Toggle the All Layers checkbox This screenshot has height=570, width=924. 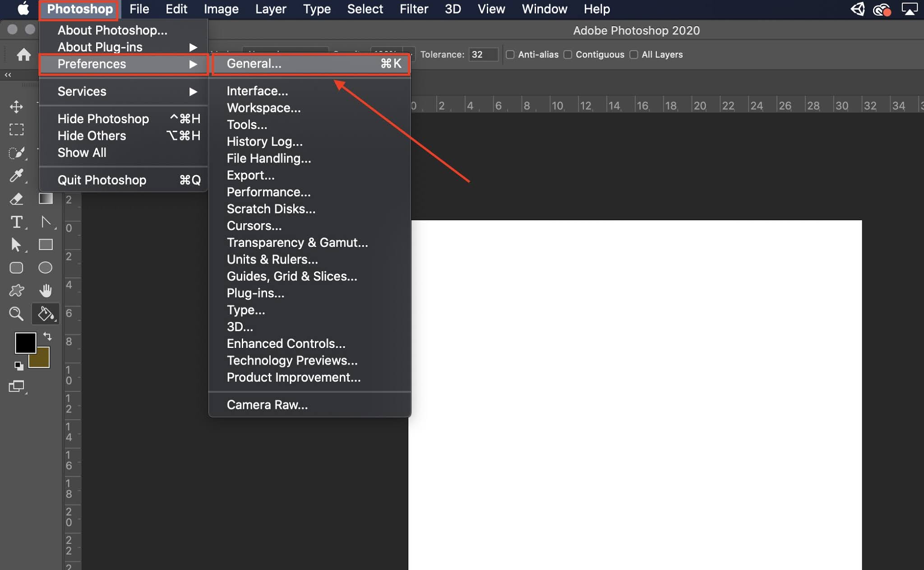[x=634, y=55]
